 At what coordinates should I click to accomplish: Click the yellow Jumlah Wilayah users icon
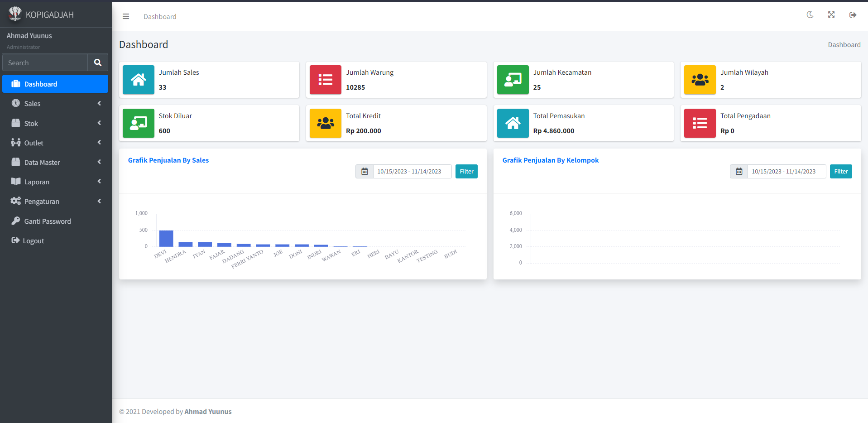pos(700,80)
